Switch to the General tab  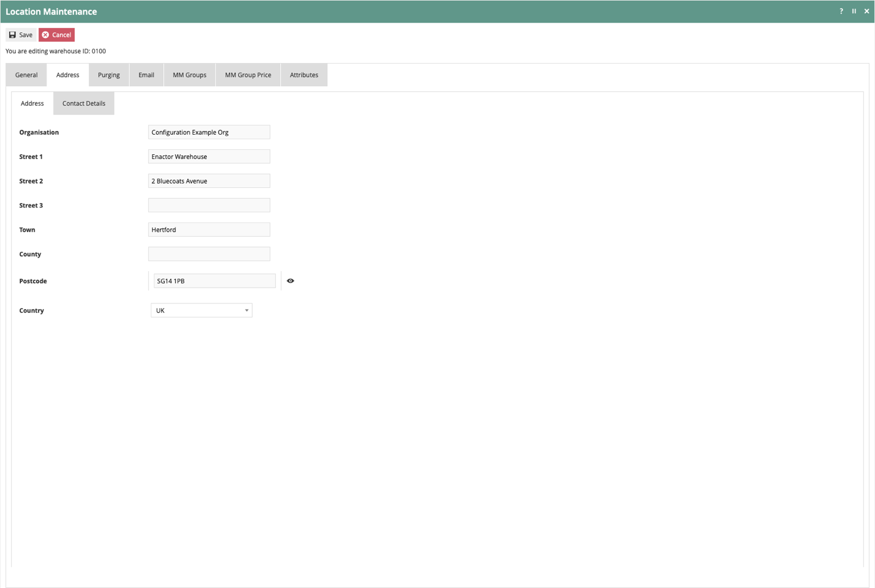(x=26, y=75)
